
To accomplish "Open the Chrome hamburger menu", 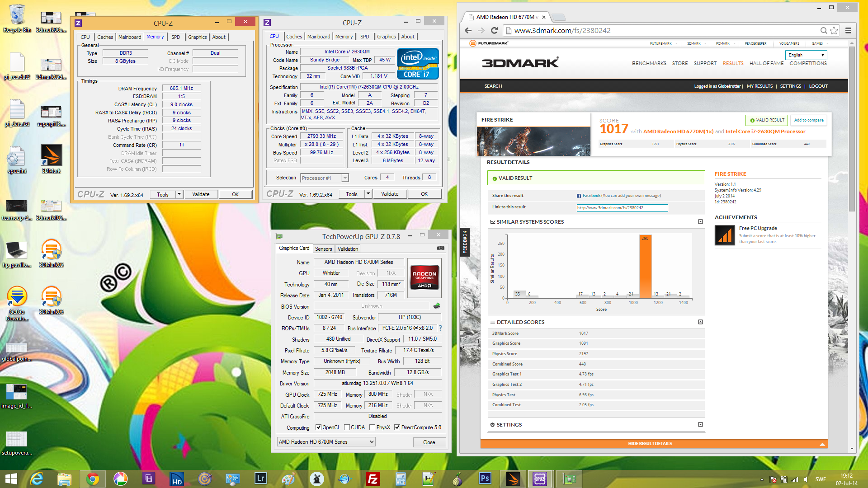I will pos(848,30).
